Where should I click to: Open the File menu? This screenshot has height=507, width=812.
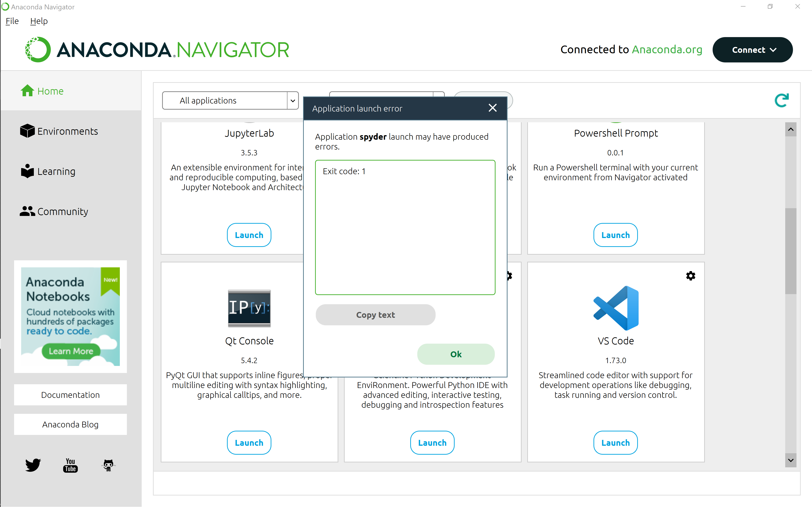tap(12, 21)
